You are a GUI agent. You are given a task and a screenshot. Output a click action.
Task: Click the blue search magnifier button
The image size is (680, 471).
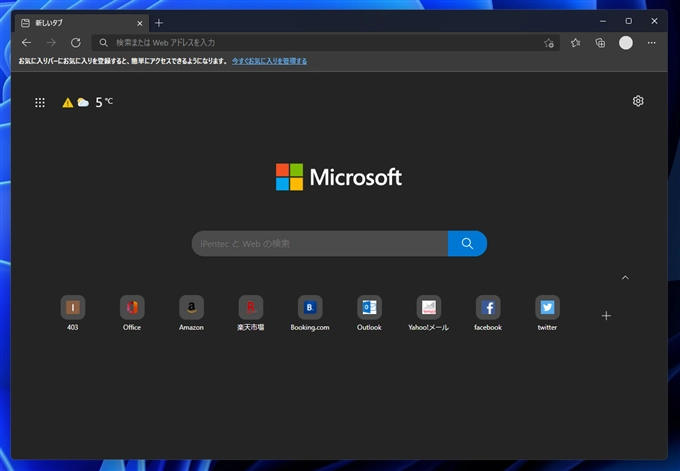467,243
